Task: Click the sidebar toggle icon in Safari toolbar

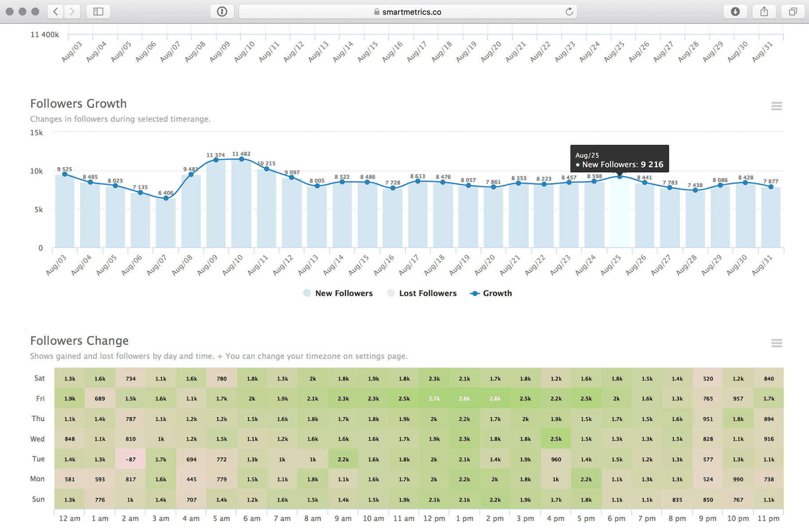Action: [x=98, y=12]
